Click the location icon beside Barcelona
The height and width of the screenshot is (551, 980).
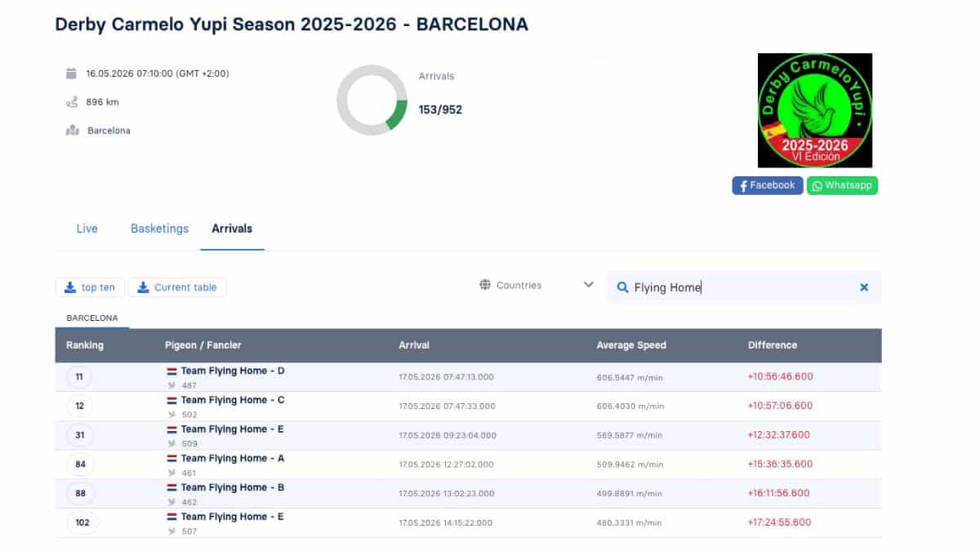pyautogui.click(x=73, y=131)
